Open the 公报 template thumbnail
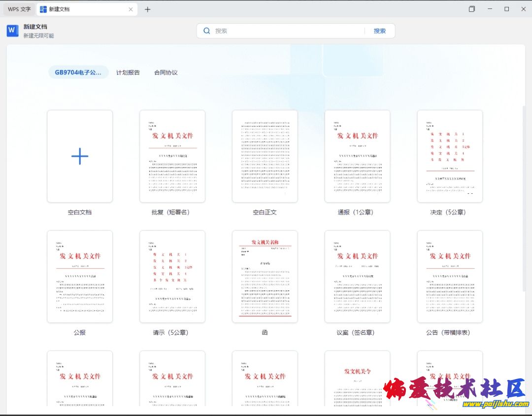The width and height of the screenshot is (532, 416). point(80,277)
